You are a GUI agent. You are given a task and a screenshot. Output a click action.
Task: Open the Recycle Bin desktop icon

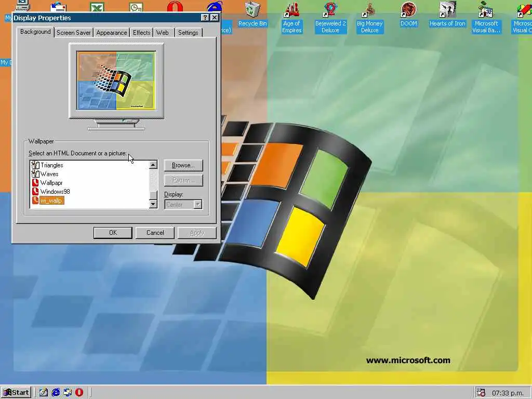[x=252, y=14]
